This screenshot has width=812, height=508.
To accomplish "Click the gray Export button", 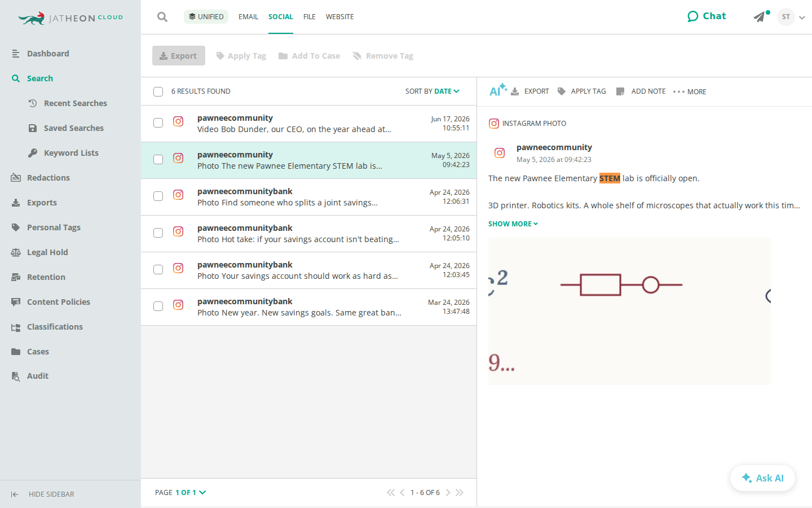I will point(179,56).
